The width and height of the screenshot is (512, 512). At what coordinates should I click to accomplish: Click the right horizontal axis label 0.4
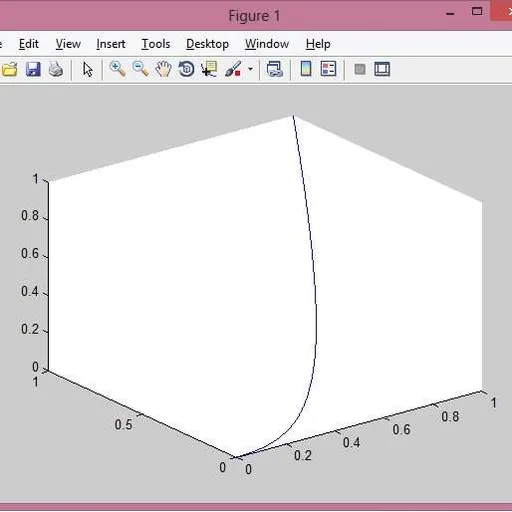click(x=351, y=443)
